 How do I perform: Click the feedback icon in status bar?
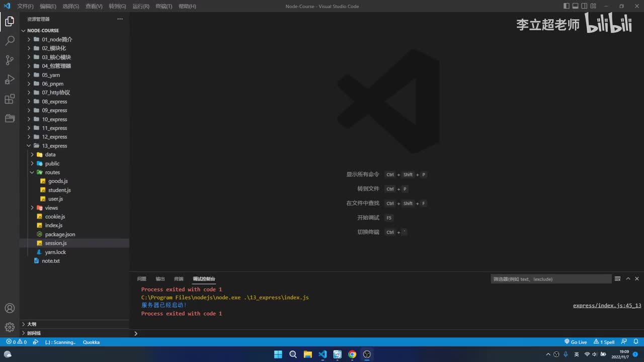click(x=623, y=342)
